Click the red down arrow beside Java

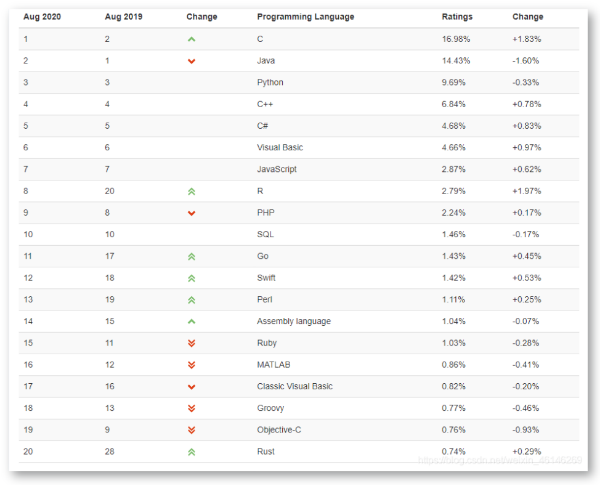tap(191, 61)
